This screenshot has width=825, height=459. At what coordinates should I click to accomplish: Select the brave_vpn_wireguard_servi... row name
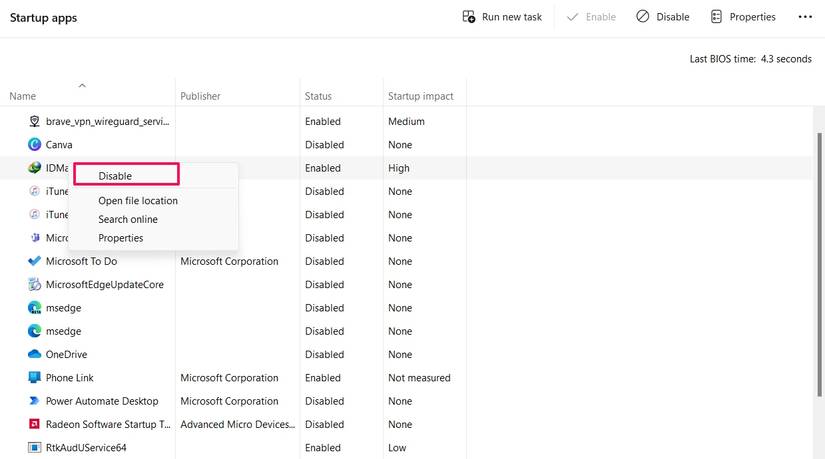[x=107, y=122]
